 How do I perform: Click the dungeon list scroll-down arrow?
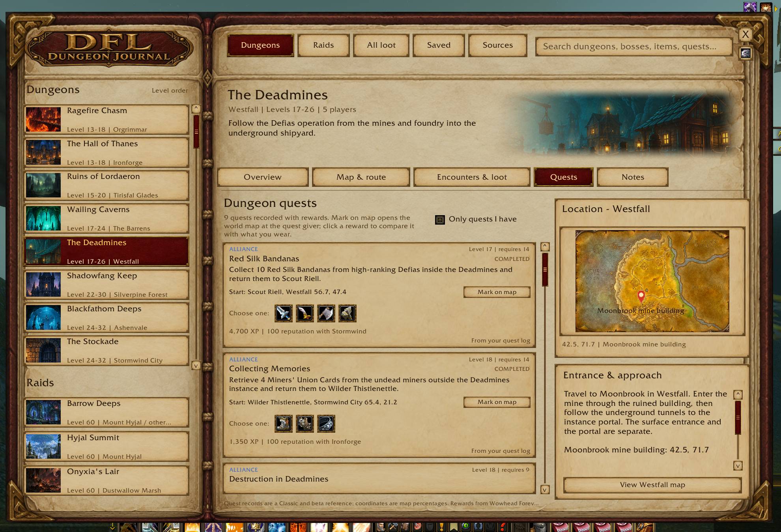(x=196, y=366)
